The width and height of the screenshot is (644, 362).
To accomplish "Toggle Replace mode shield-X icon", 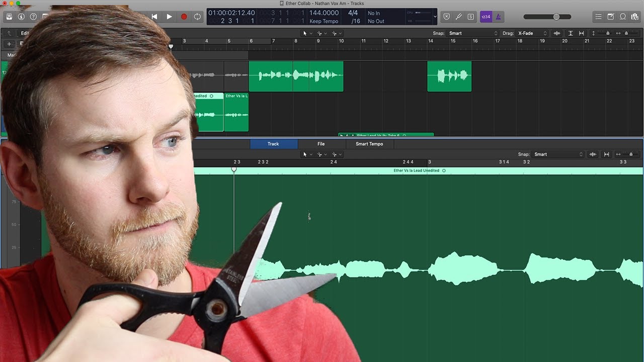I will click(x=446, y=17).
